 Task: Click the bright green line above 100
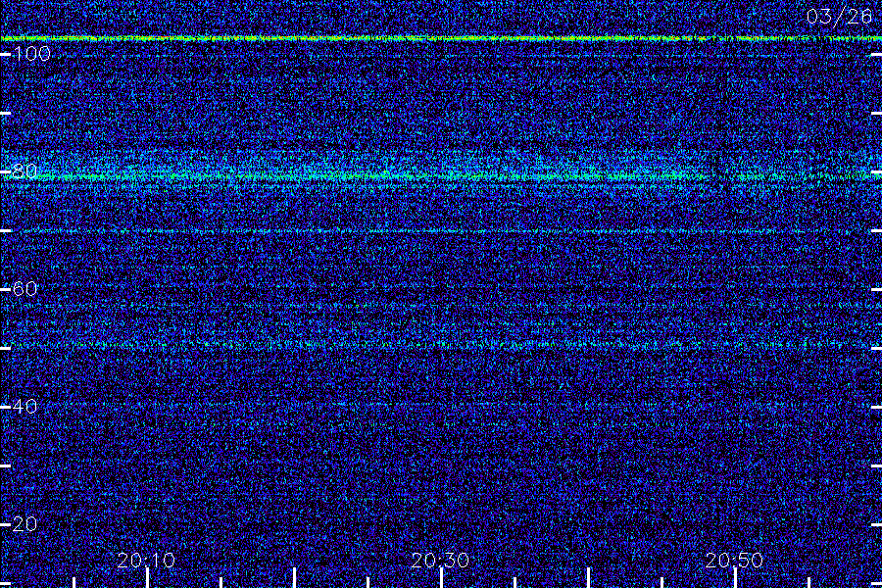(x=441, y=39)
